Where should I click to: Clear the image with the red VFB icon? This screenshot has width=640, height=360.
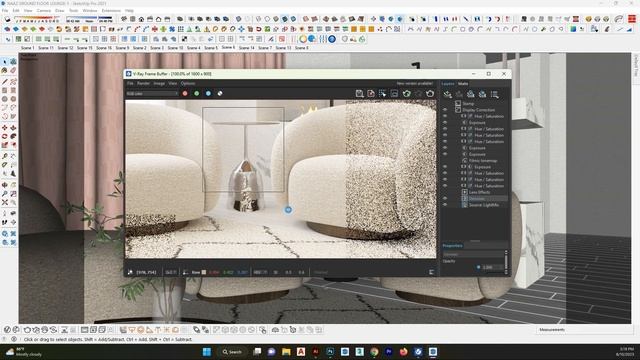[x=371, y=93]
